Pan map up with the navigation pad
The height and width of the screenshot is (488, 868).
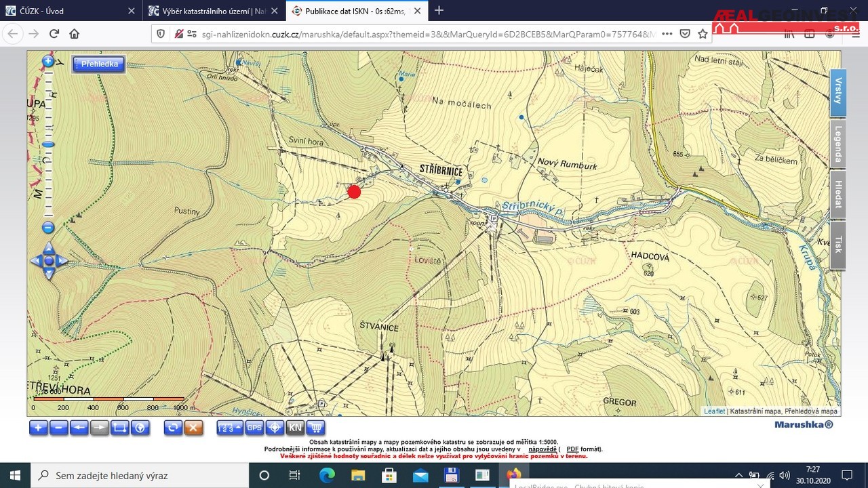pyautogui.click(x=49, y=249)
